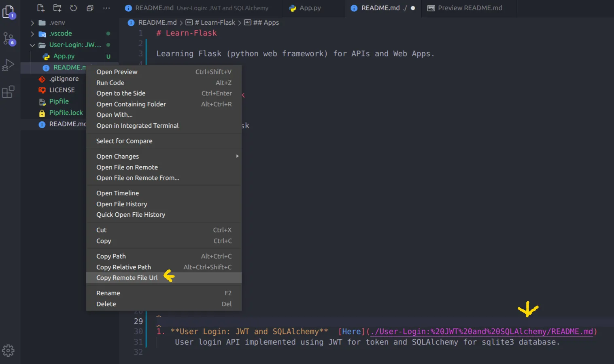Collapse all folders in Explorer
614x364 pixels.
click(90, 8)
